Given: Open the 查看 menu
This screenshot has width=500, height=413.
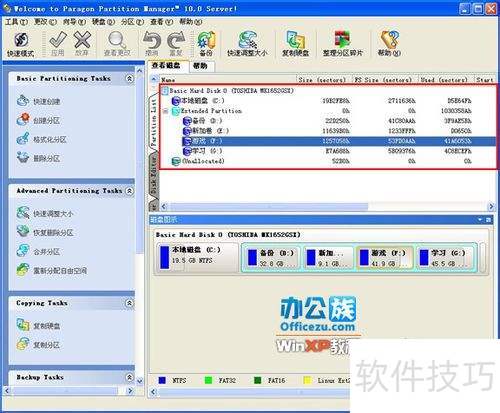Looking at the screenshot, I should (161, 22).
